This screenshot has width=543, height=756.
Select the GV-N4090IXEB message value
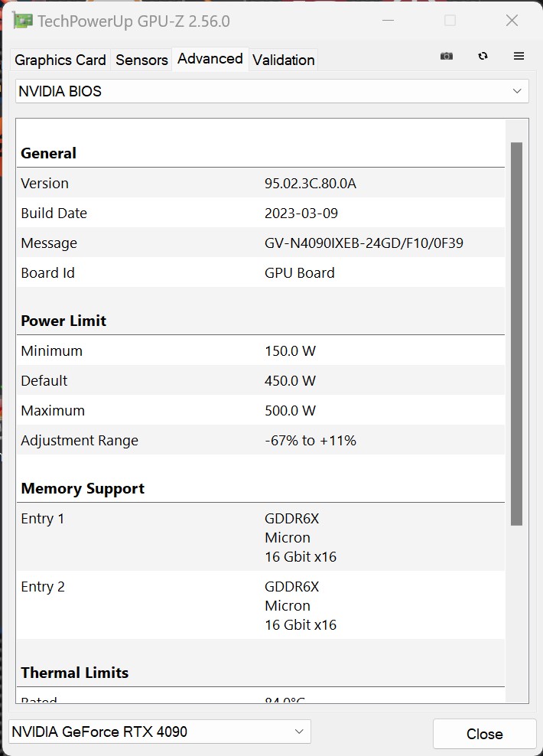pyautogui.click(x=363, y=243)
